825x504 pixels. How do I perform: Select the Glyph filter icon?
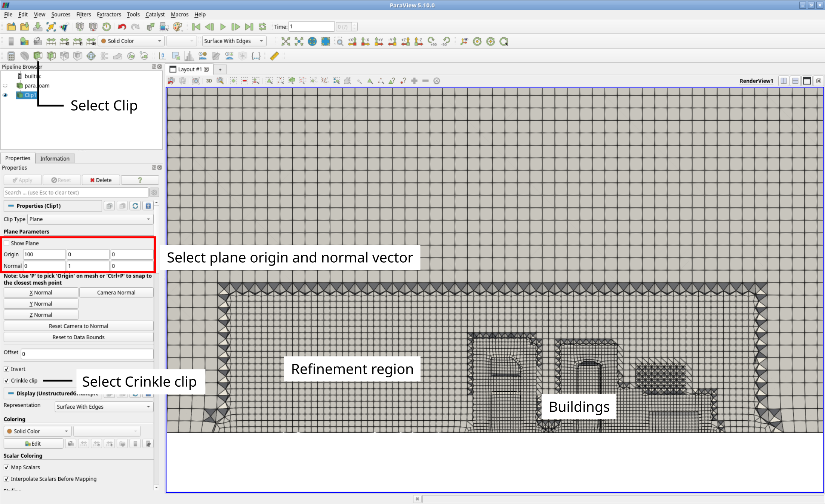pos(91,56)
